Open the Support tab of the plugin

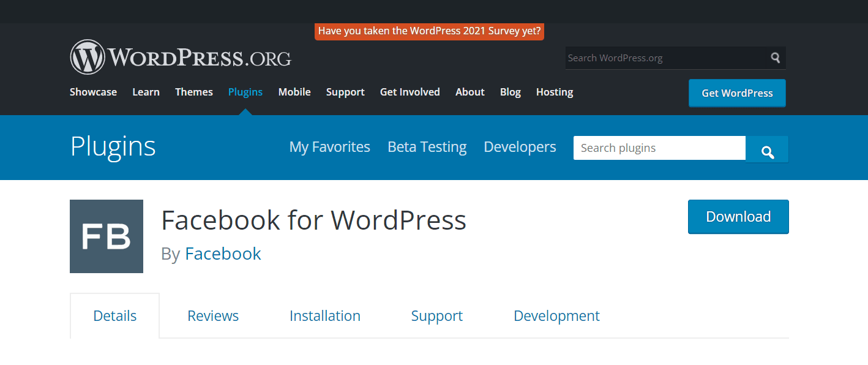click(x=437, y=316)
